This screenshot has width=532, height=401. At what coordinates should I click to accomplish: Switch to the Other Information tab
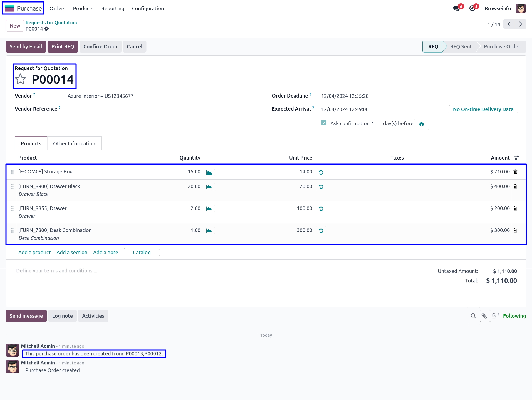(74, 143)
